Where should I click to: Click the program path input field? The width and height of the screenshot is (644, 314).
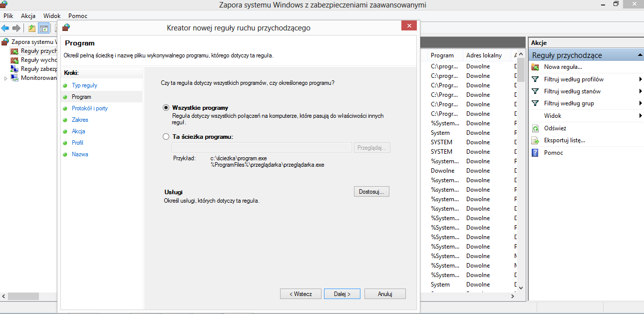point(262,147)
